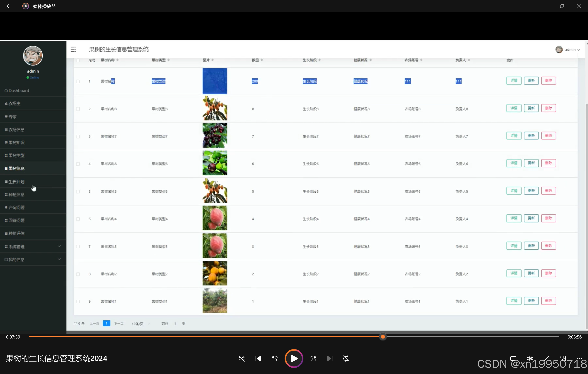Viewport: 588px width, 374px height.
Task: Open the image thumbnail for 果树名称7
Action: pyautogui.click(x=215, y=135)
